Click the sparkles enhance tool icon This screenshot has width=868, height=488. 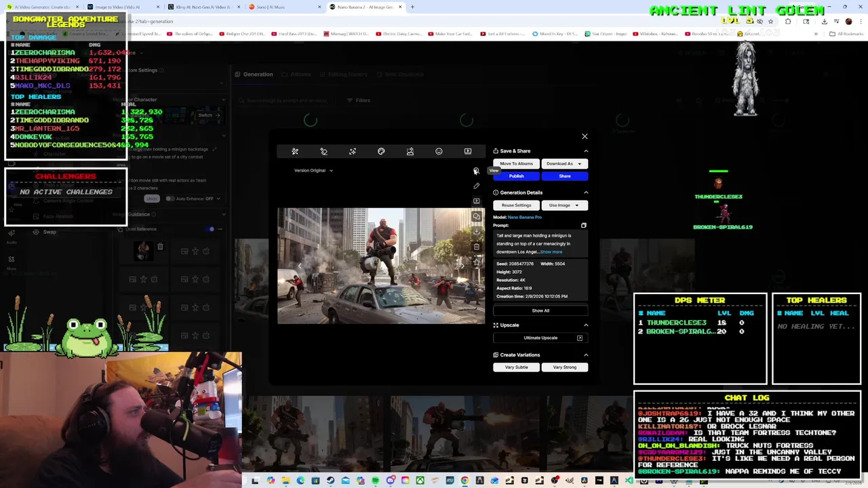(353, 151)
